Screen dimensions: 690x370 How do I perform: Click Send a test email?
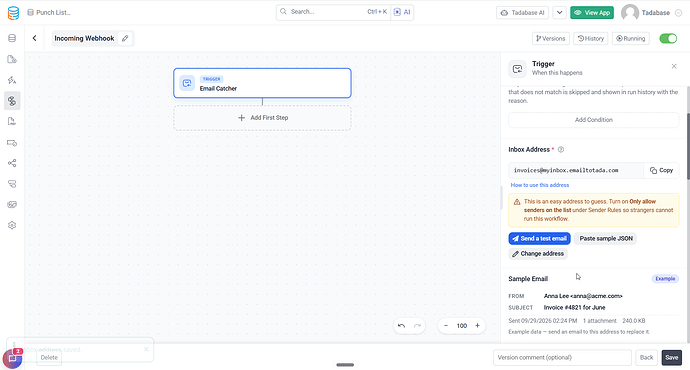[x=540, y=238]
